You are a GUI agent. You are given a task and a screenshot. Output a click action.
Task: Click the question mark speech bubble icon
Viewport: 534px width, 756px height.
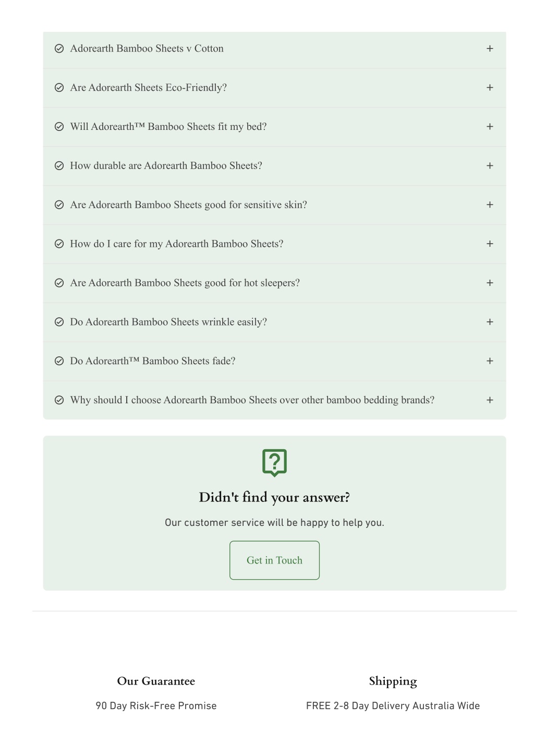tap(274, 463)
